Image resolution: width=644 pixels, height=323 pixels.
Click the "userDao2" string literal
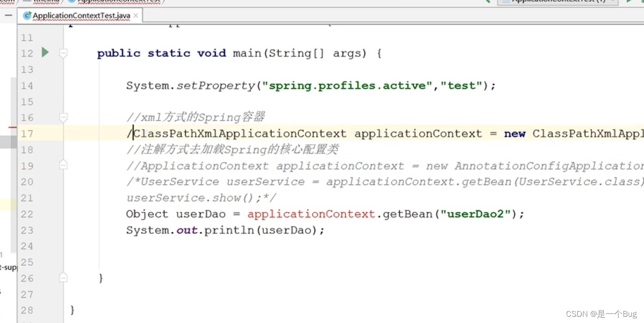tap(476, 214)
